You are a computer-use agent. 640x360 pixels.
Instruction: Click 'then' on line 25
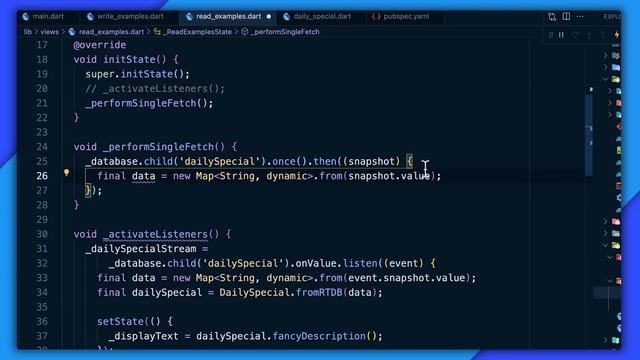(325, 162)
